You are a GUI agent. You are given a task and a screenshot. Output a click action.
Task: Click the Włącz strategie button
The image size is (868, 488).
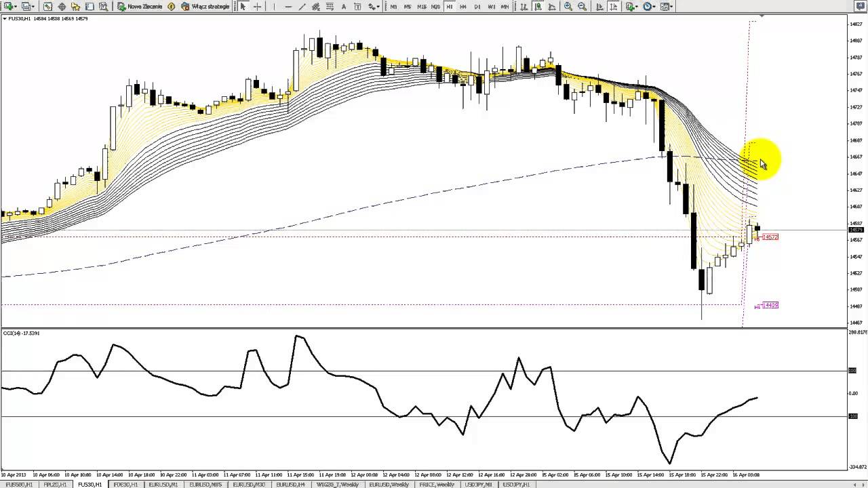click(205, 6)
